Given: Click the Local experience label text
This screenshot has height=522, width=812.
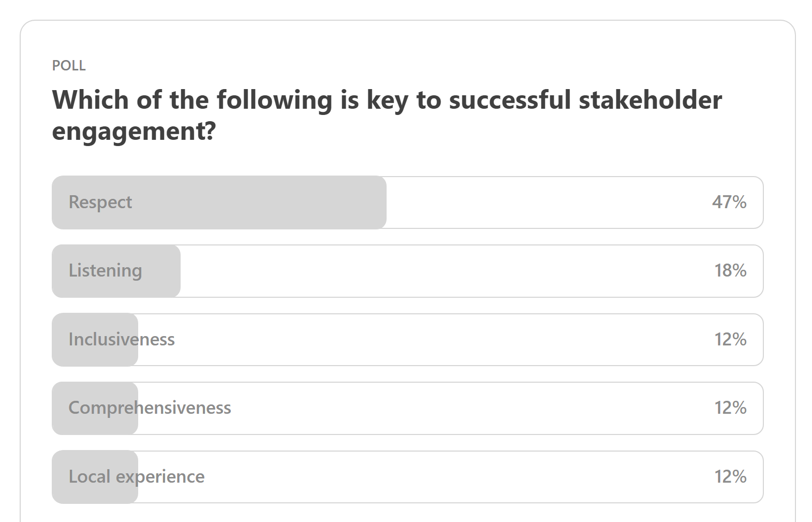Looking at the screenshot, I should [x=136, y=476].
